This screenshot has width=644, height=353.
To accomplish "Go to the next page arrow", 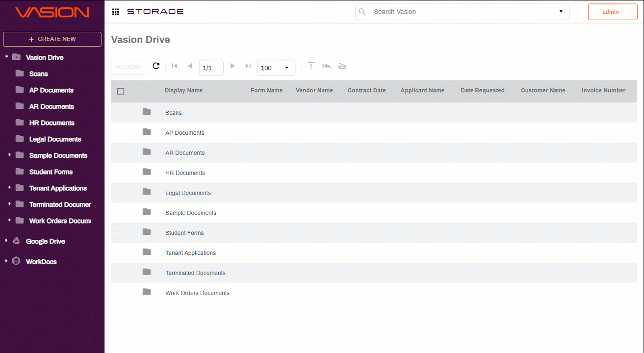I will pos(232,66).
